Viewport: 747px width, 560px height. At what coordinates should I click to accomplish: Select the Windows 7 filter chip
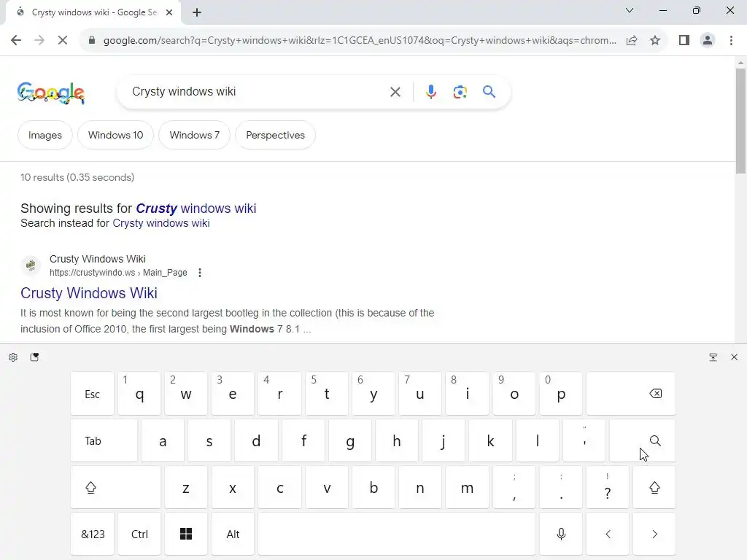click(194, 135)
